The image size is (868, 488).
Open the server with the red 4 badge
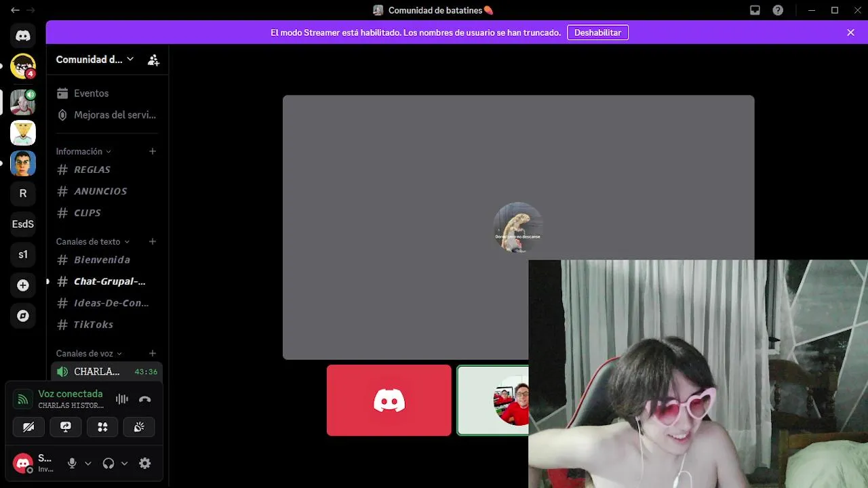coord(23,66)
